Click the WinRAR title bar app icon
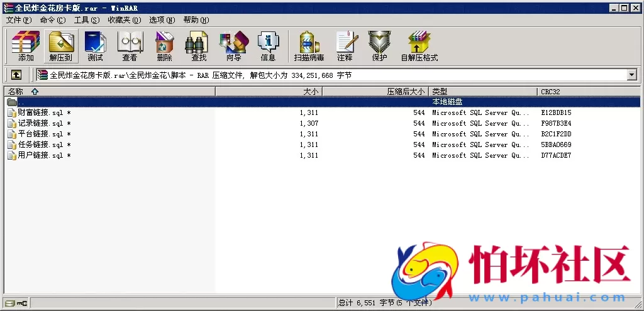 (x=8, y=8)
